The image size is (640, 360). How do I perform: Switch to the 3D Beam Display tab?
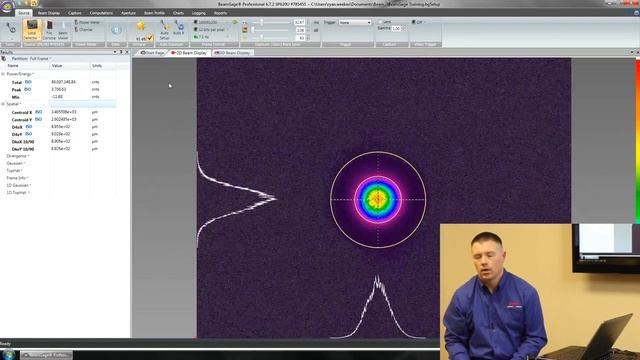coord(232,53)
